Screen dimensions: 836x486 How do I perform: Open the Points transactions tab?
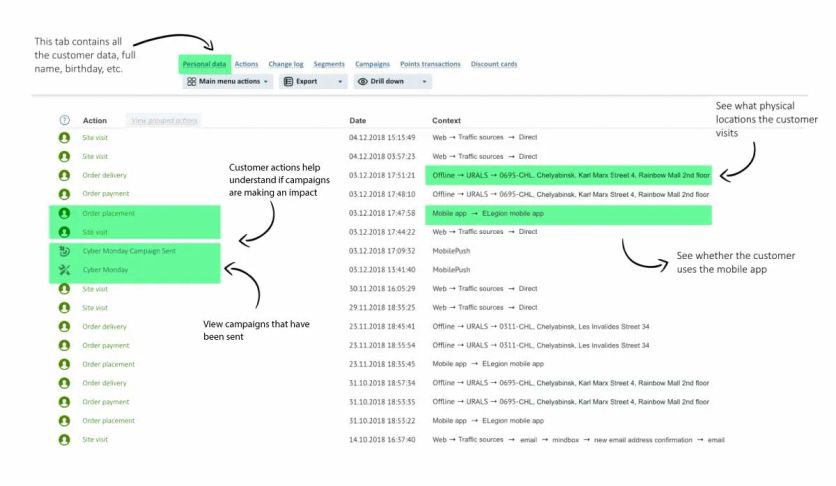430,64
